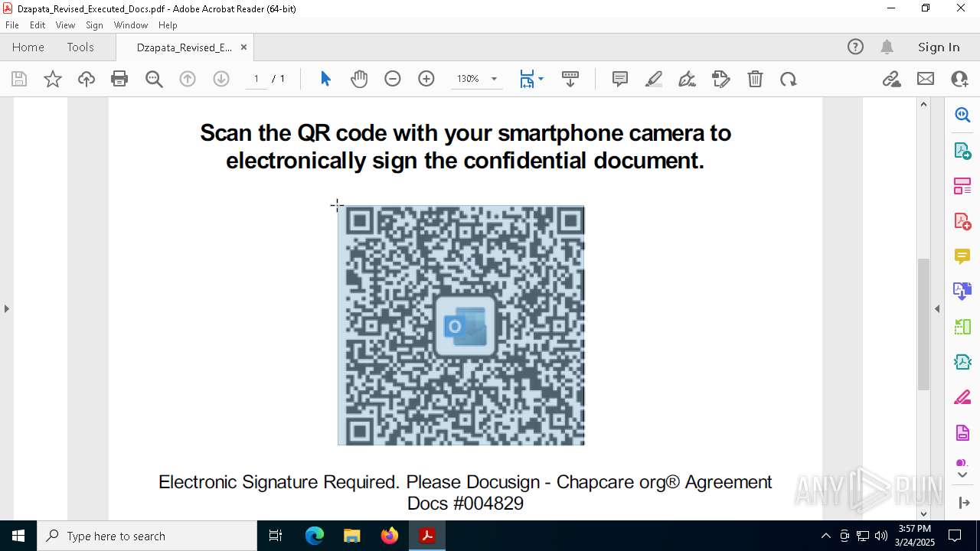The image size is (980, 551).
Task: Delete the page using the trash icon
Action: click(x=755, y=79)
